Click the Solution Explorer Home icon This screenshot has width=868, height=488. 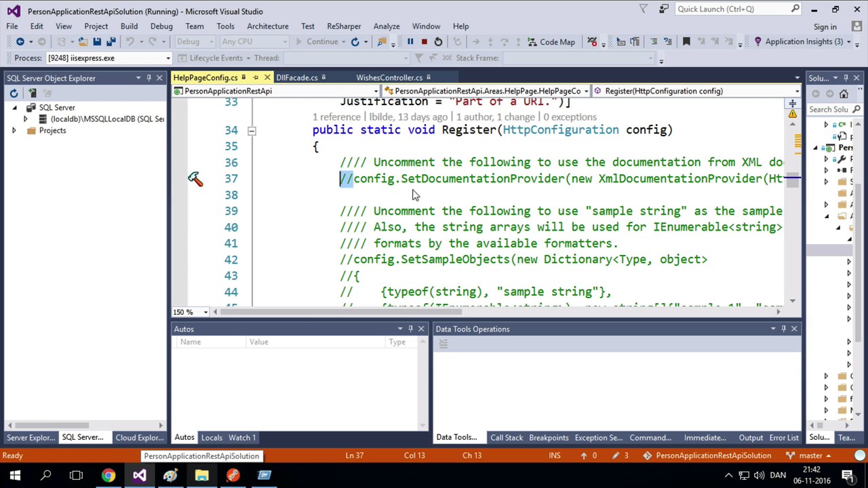point(844,94)
